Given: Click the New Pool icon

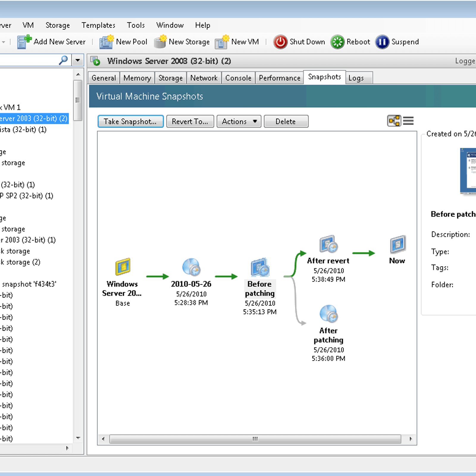Looking at the screenshot, I should click(106, 42).
